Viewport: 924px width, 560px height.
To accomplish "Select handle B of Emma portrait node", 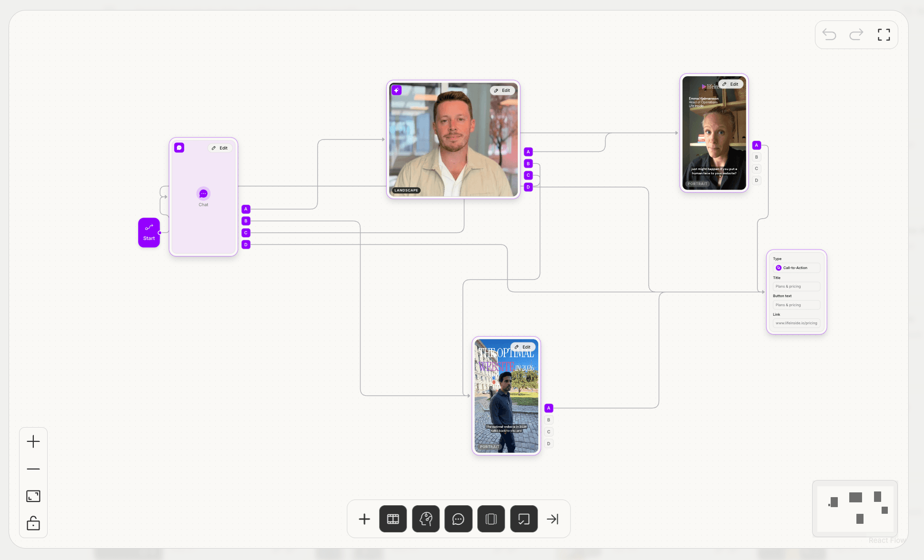I will 756,157.
